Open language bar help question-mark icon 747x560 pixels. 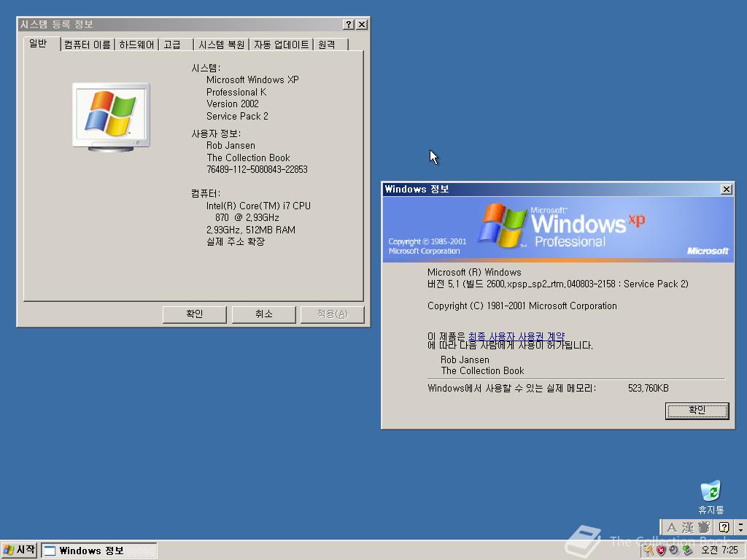click(724, 527)
